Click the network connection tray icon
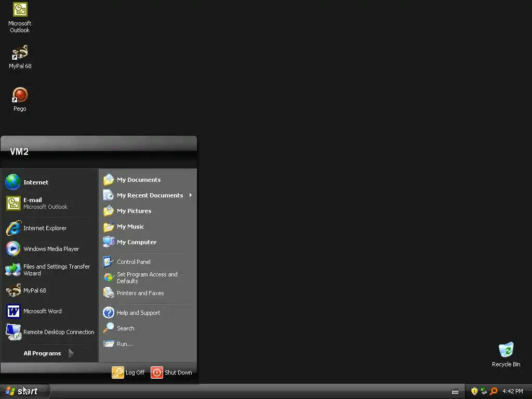 [484, 391]
